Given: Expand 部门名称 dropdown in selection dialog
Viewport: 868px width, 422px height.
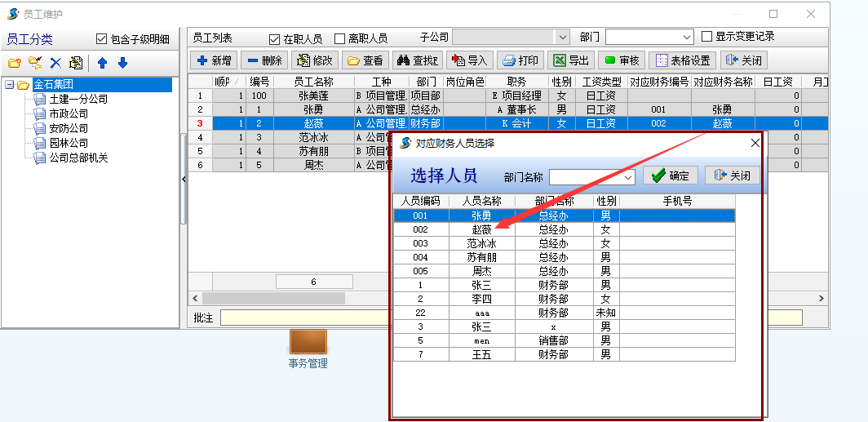Looking at the screenshot, I should coord(628,177).
